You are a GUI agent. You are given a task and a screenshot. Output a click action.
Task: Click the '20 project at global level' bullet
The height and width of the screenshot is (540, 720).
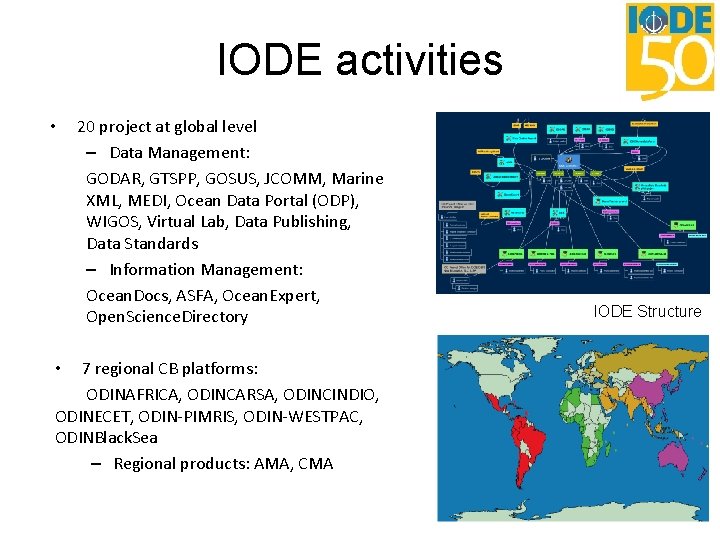tap(167, 127)
